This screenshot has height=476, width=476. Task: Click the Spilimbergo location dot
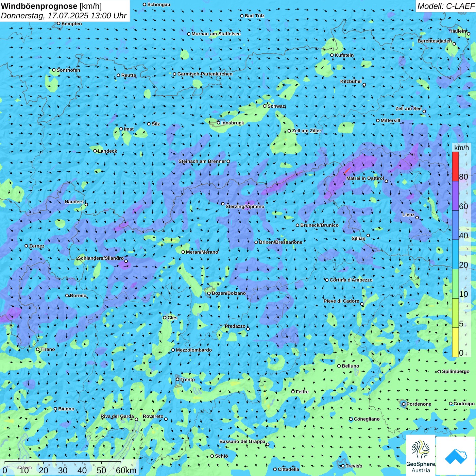click(x=439, y=372)
